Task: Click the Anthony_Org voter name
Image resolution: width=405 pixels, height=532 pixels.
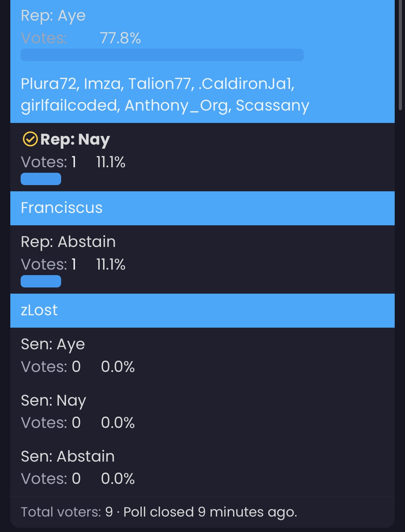Action: pos(177,105)
